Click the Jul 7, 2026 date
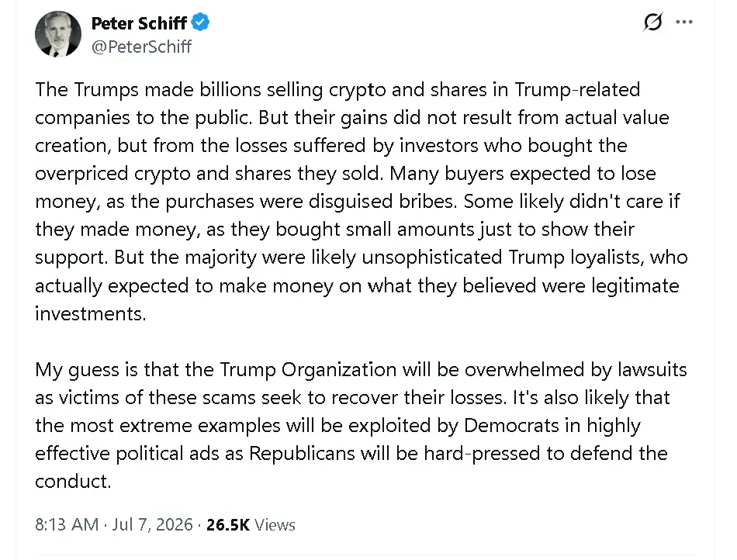The height and width of the screenshot is (560, 737). [152, 524]
